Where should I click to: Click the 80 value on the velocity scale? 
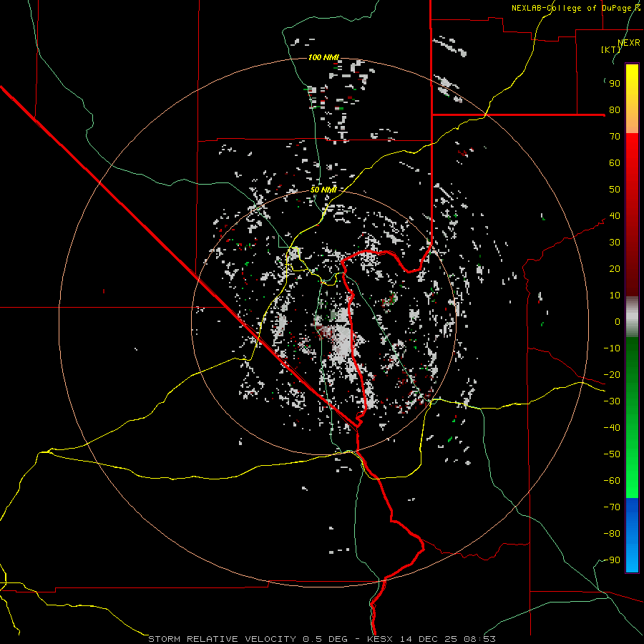click(615, 110)
